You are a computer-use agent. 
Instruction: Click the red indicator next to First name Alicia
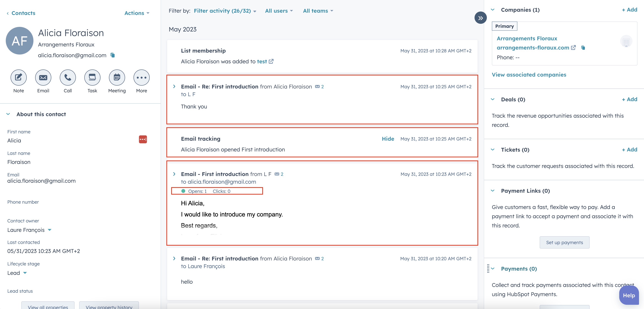(143, 139)
